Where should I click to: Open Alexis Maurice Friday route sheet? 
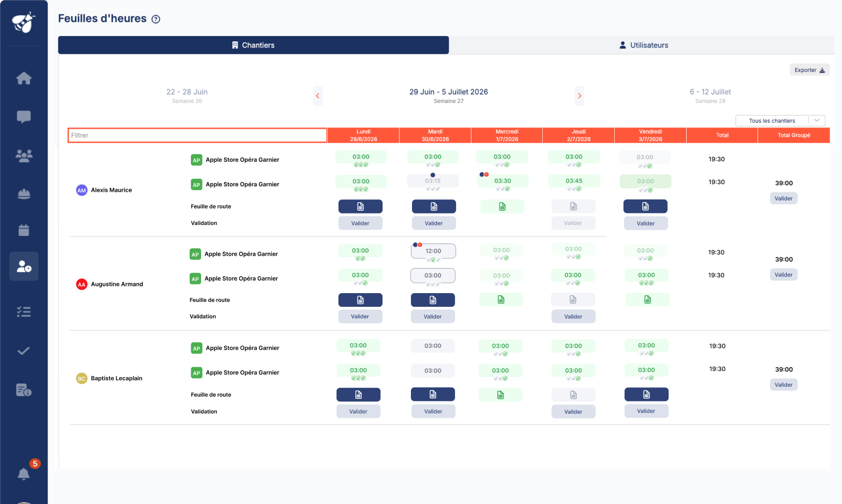[645, 207]
